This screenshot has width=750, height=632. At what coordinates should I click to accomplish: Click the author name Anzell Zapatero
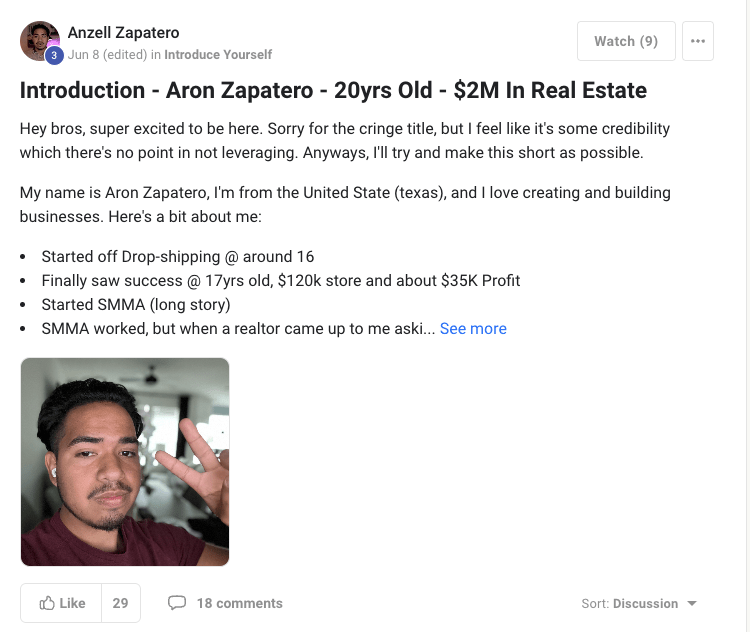[123, 33]
